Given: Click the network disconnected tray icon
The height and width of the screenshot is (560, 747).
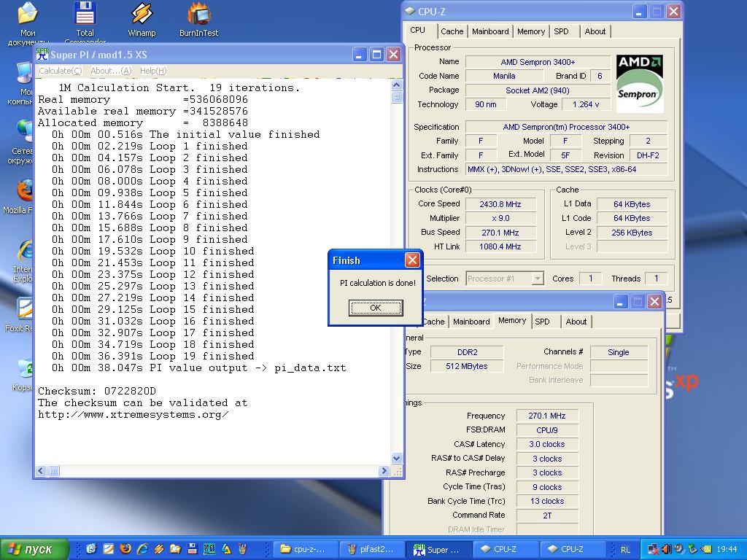Looking at the screenshot, I should 654,549.
